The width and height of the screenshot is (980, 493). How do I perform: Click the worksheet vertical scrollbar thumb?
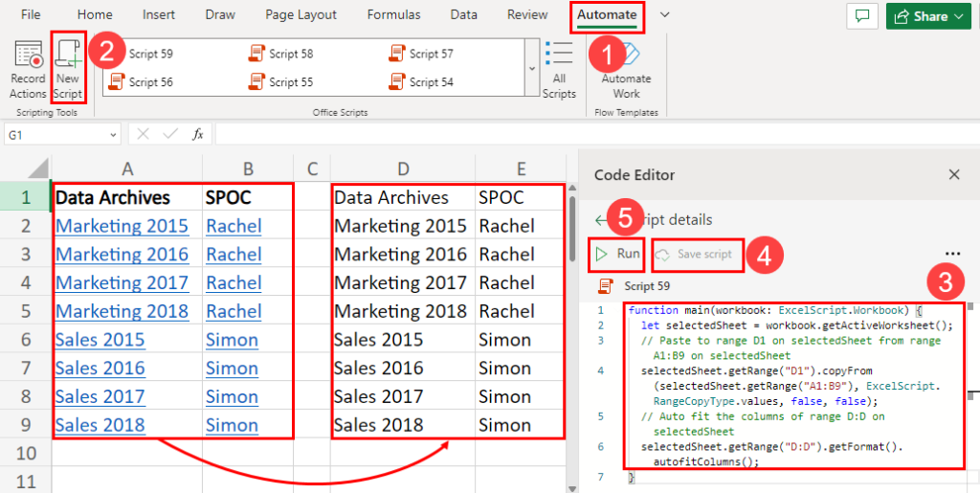point(572,230)
